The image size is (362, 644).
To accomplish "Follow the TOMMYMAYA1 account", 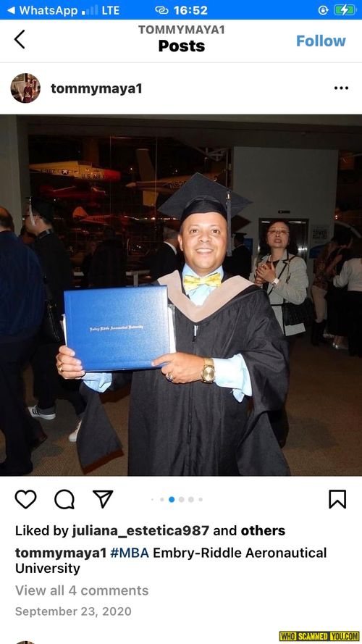I will pos(321,41).
